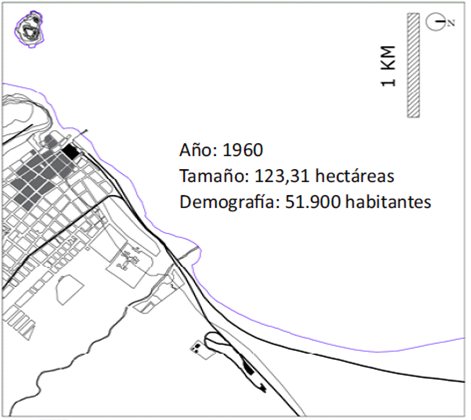471x420 pixels.
Task: Select the letter N beside the compass
Action: (x=451, y=23)
